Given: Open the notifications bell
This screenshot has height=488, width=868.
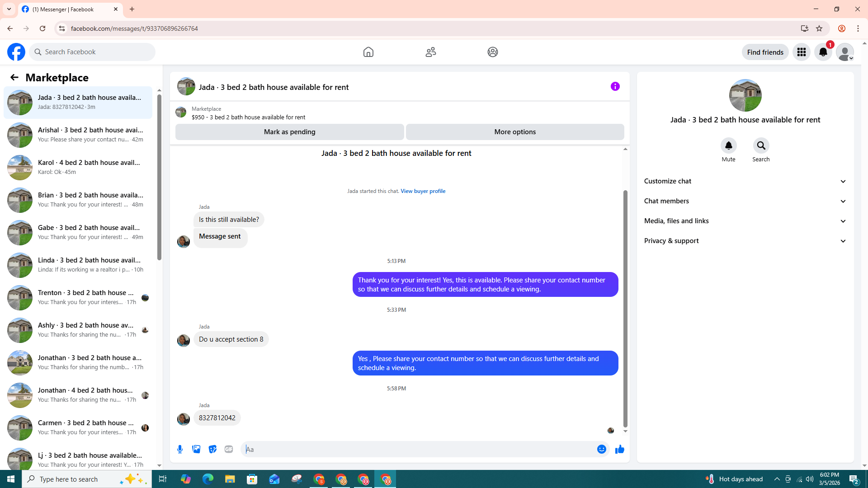Looking at the screenshot, I should [823, 52].
